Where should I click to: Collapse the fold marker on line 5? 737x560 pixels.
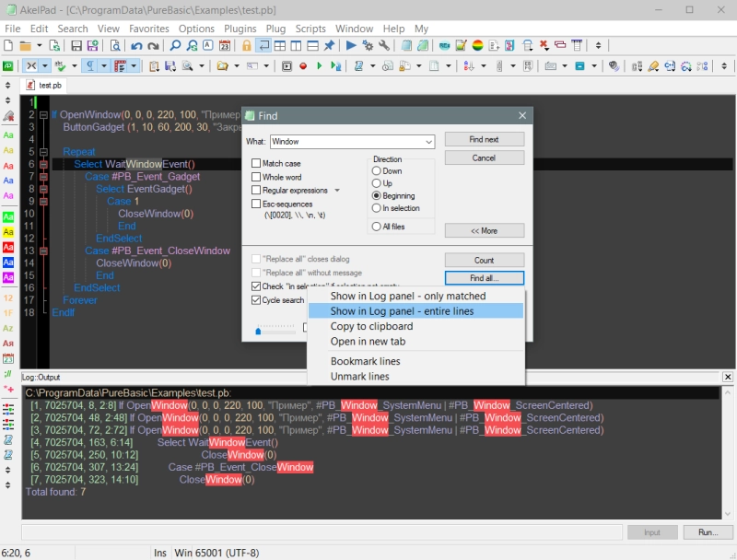tap(43, 152)
